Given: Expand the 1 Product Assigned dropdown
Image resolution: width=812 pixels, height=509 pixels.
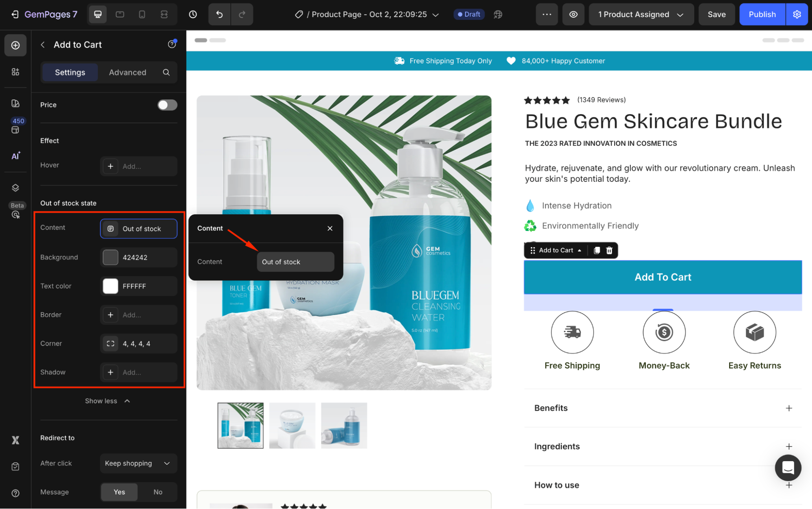Looking at the screenshot, I should pyautogui.click(x=641, y=15).
